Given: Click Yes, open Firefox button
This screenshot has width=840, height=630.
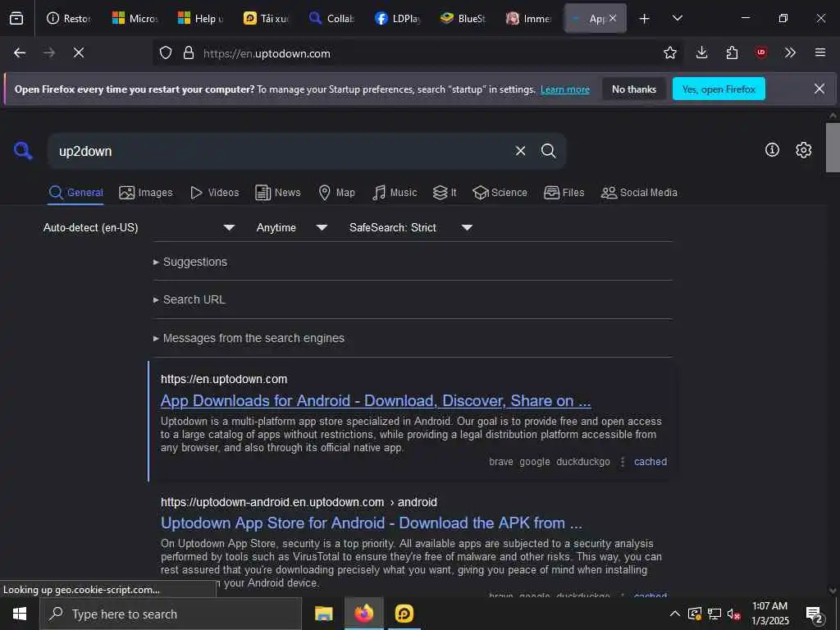Looking at the screenshot, I should pos(719,89).
